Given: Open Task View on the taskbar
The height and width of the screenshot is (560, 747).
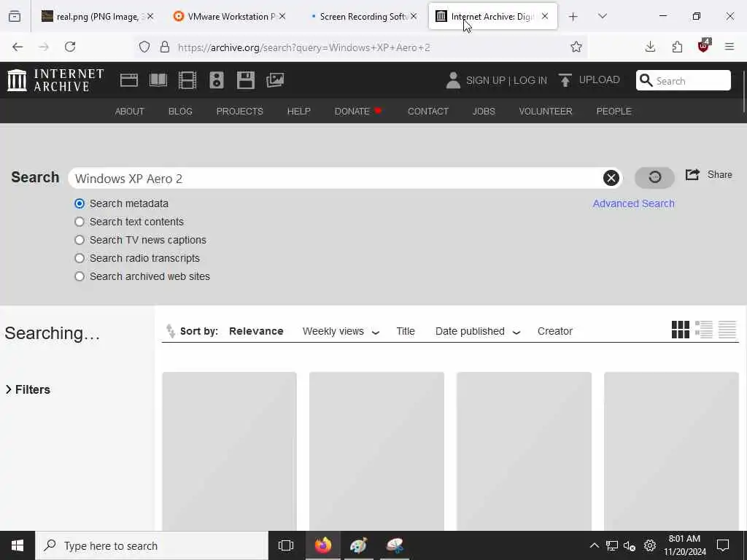Looking at the screenshot, I should (286, 545).
